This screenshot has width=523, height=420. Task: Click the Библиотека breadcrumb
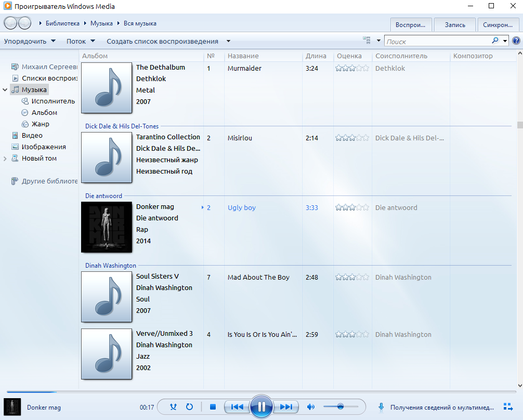tap(62, 23)
